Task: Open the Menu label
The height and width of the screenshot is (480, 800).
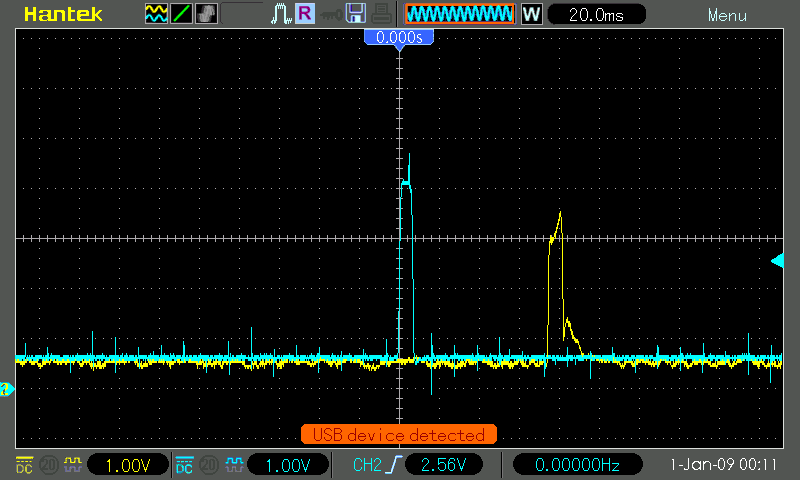Action: [727, 15]
